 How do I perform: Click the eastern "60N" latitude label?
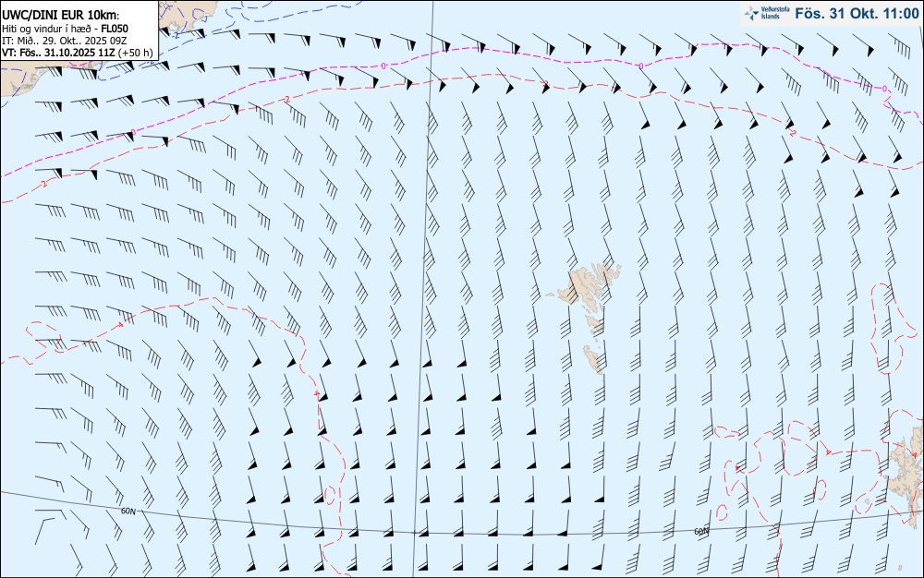(701, 532)
